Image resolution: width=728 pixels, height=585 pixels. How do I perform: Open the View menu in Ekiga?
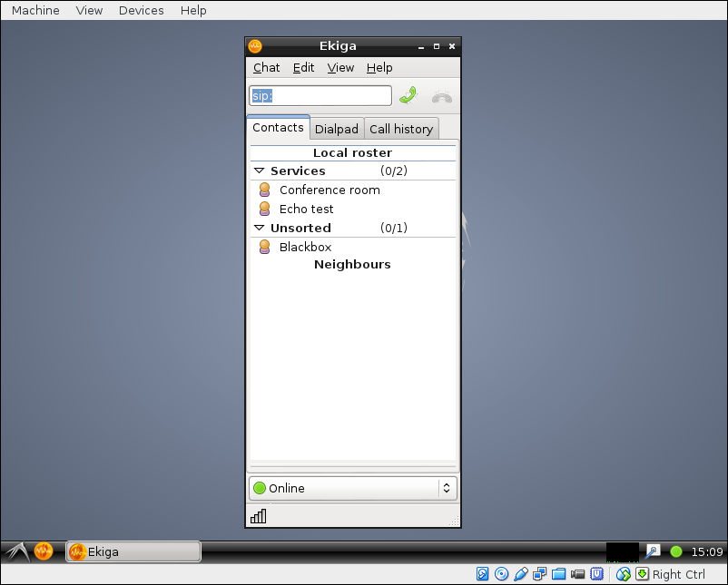(x=340, y=68)
